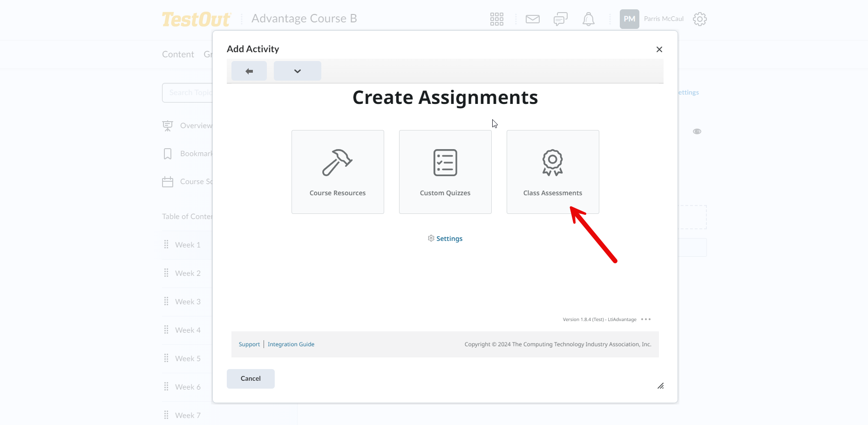Screen dimensions: 868x425
Task: Open Table of Contents in sidebar
Action: coord(187,217)
